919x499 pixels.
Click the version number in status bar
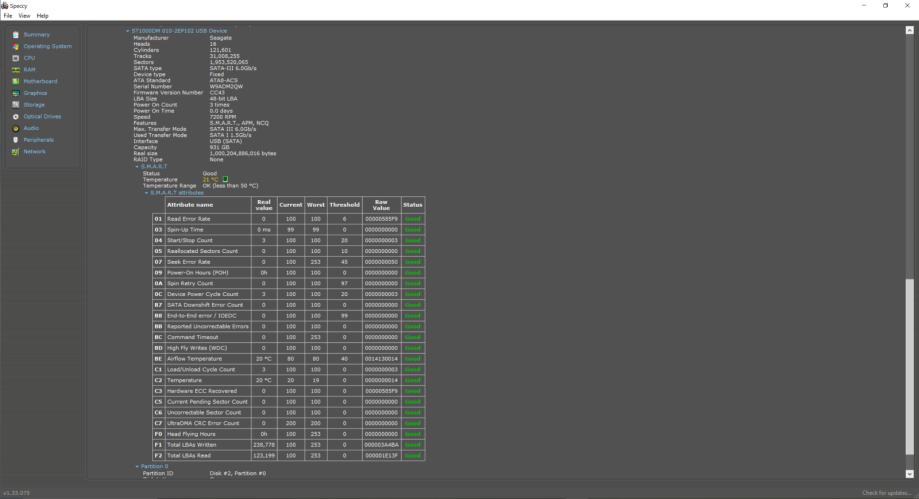click(16, 493)
